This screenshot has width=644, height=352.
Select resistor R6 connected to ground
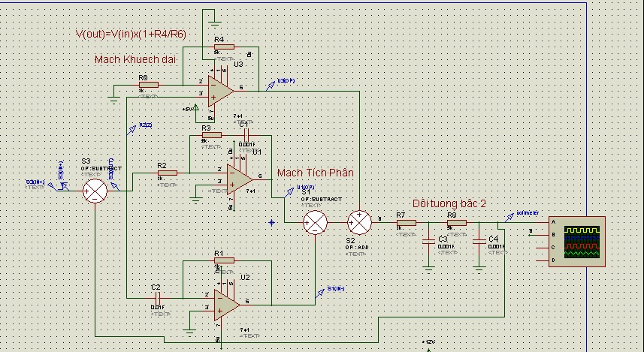[x=148, y=85]
